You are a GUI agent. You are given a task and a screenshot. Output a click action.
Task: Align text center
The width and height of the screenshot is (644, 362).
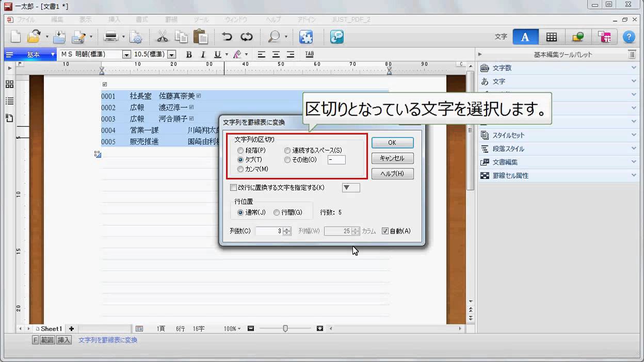pos(276,54)
